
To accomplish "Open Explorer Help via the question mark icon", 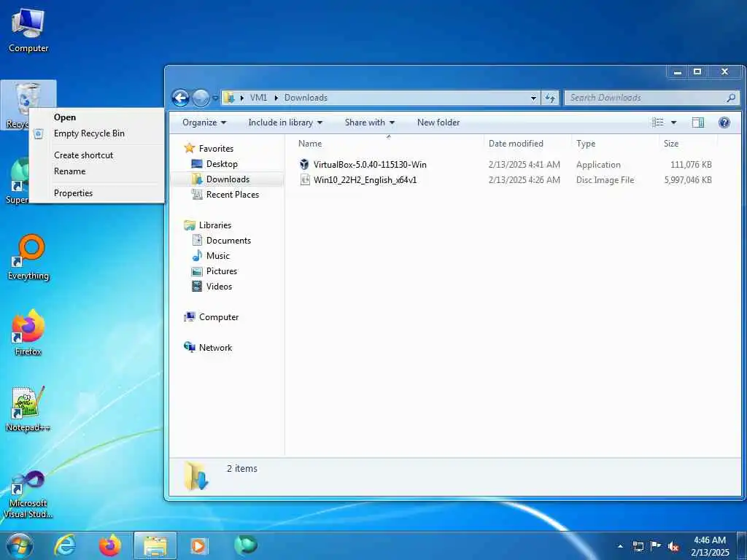I will tap(724, 122).
